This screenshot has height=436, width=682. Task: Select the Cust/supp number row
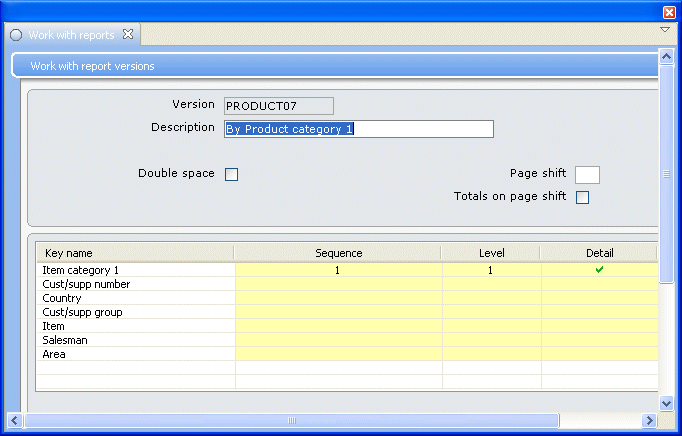(x=135, y=284)
